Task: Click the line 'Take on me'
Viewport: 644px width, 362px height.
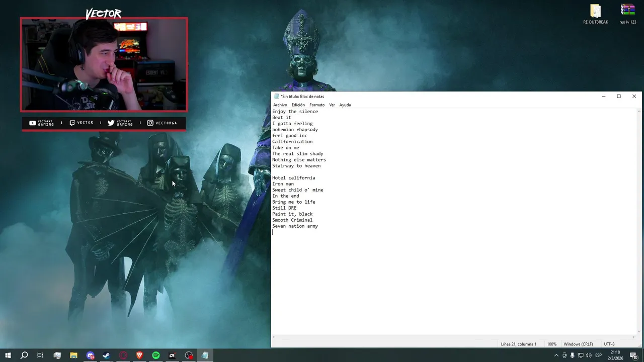Action: (285, 148)
